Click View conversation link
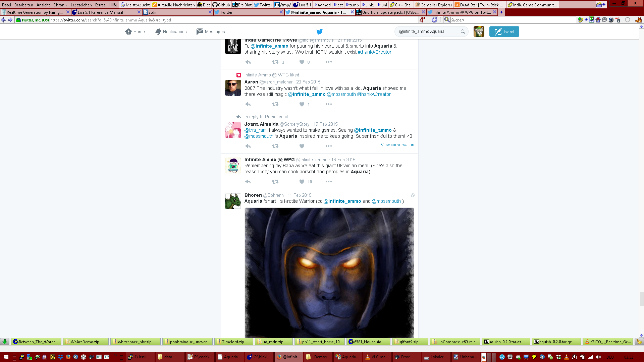 pyautogui.click(x=397, y=145)
